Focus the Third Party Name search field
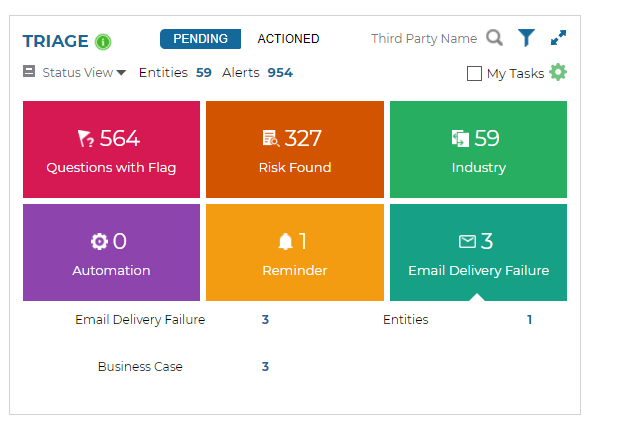 tap(424, 39)
